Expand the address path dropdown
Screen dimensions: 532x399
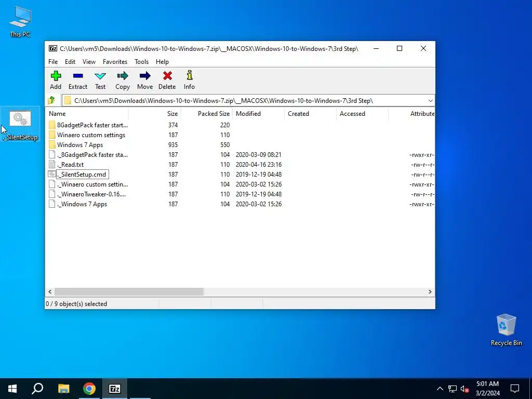[430, 100]
